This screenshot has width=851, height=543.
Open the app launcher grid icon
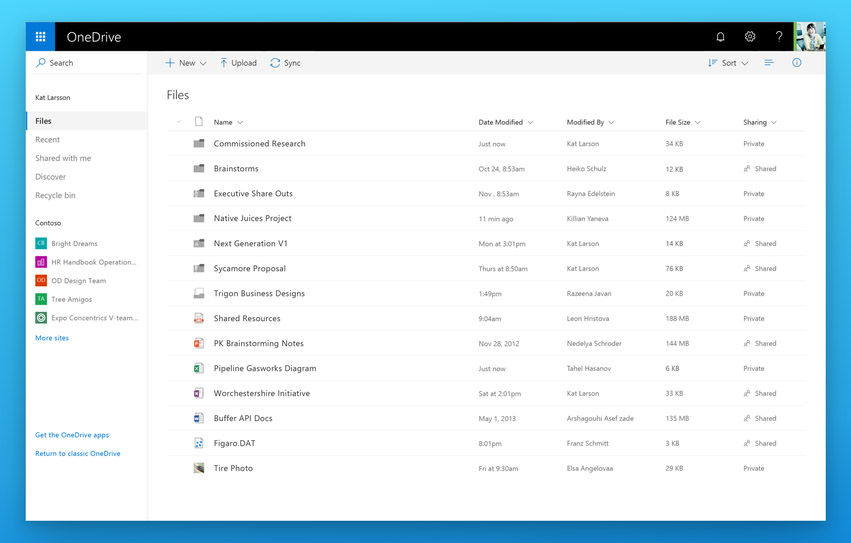40,36
